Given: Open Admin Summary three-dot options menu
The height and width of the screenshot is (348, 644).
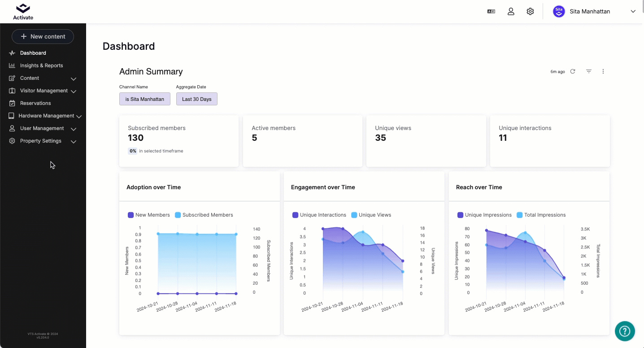Looking at the screenshot, I should (603, 71).
